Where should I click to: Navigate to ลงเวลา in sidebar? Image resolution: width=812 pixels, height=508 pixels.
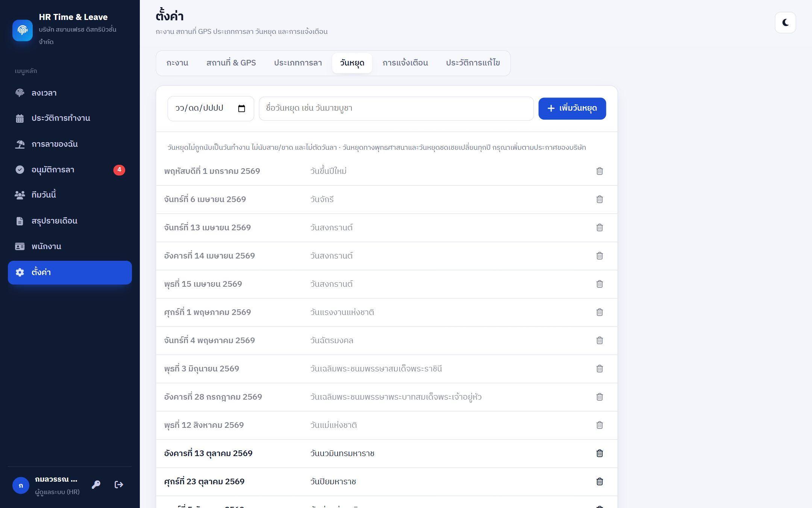pos(70,93)
